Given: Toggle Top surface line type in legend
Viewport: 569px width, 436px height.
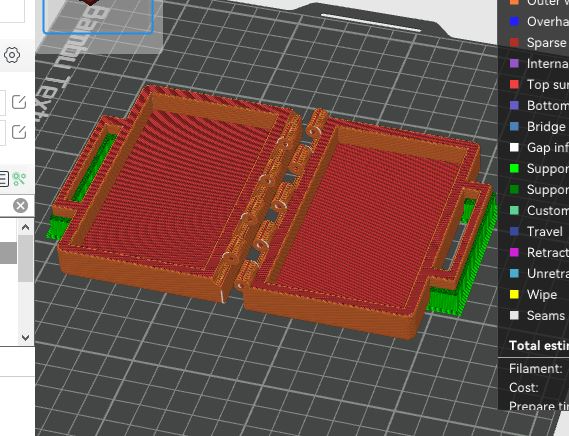Looking at the screenshot, I should click(x=540, y=85).
